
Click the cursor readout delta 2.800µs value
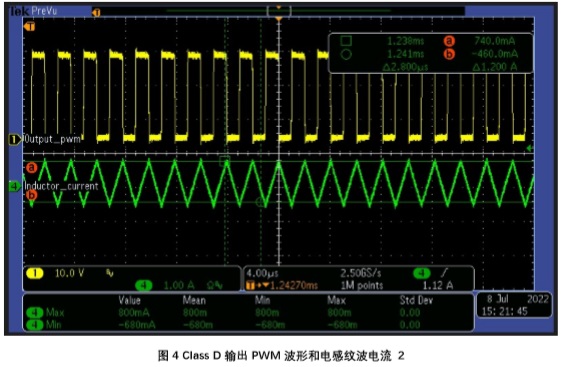click(405, 67)
